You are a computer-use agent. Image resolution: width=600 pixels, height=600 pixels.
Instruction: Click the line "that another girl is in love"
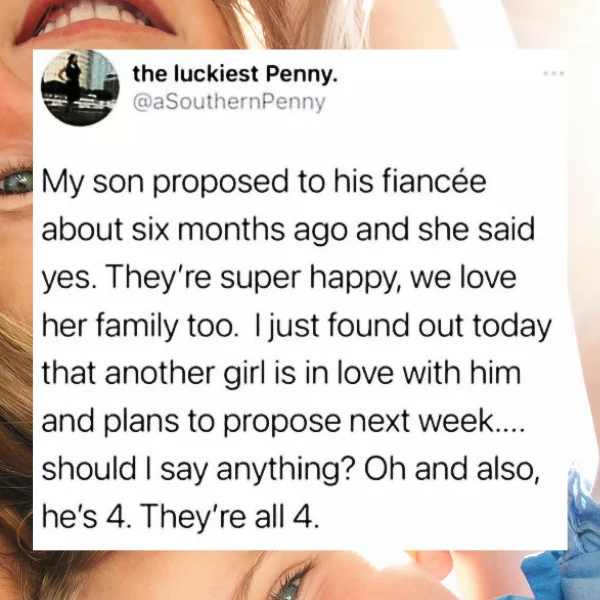point(281,373)
